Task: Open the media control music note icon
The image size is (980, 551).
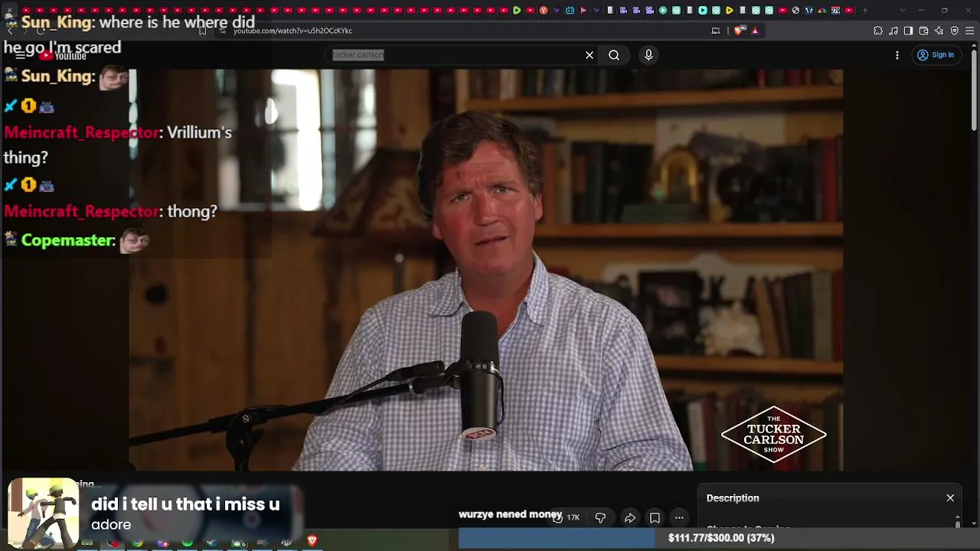Action: tap(893, 31)
